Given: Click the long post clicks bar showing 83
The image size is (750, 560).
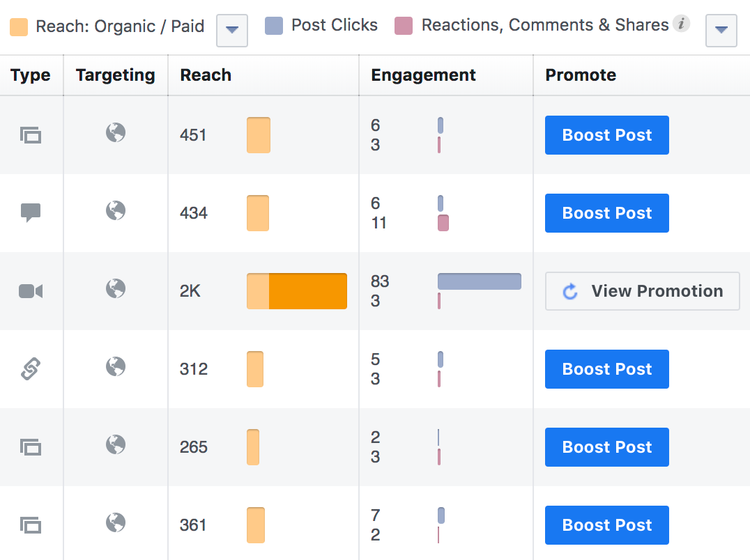Looking at the screenshot, I should click(x=479, y=281).
